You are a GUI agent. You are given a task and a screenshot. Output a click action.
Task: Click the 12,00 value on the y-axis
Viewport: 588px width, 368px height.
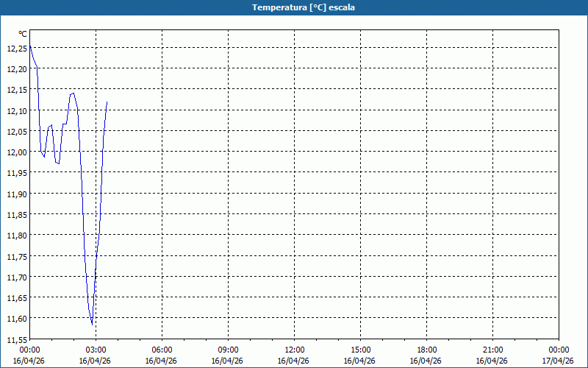click(17, 152)
